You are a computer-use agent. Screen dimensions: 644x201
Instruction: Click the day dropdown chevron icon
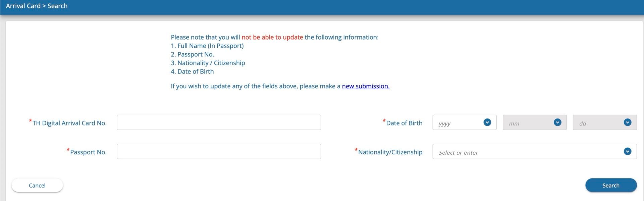point(628,122)
